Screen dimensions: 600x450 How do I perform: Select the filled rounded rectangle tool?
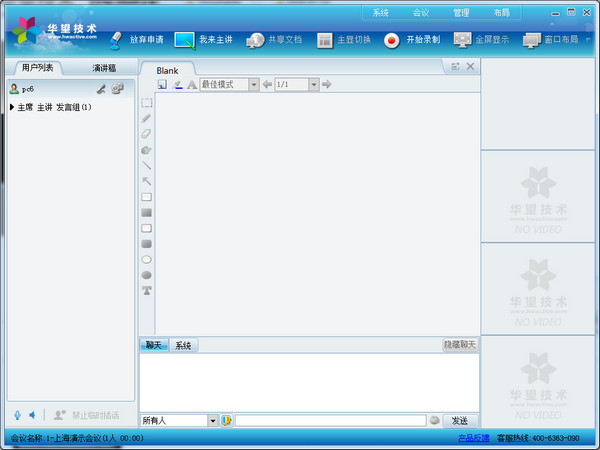tap(147, 244)
